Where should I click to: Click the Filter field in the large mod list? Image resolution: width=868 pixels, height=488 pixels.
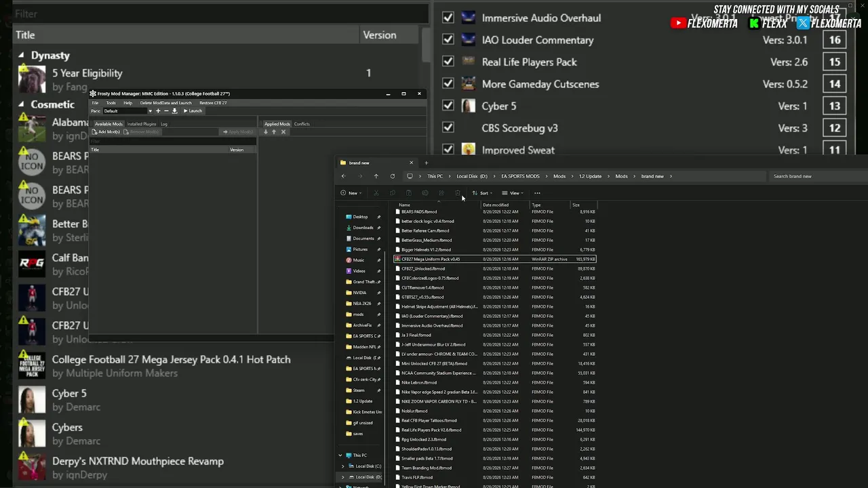click(x=220, y=14)
